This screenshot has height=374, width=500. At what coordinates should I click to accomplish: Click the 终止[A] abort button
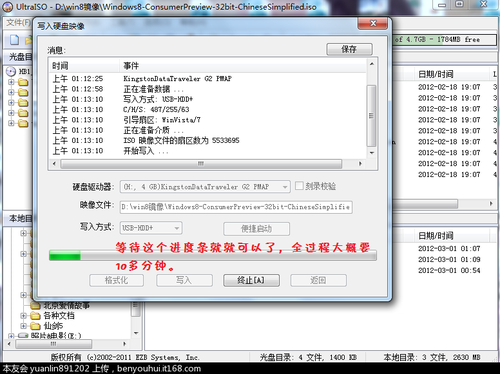(x=251, y=280)
